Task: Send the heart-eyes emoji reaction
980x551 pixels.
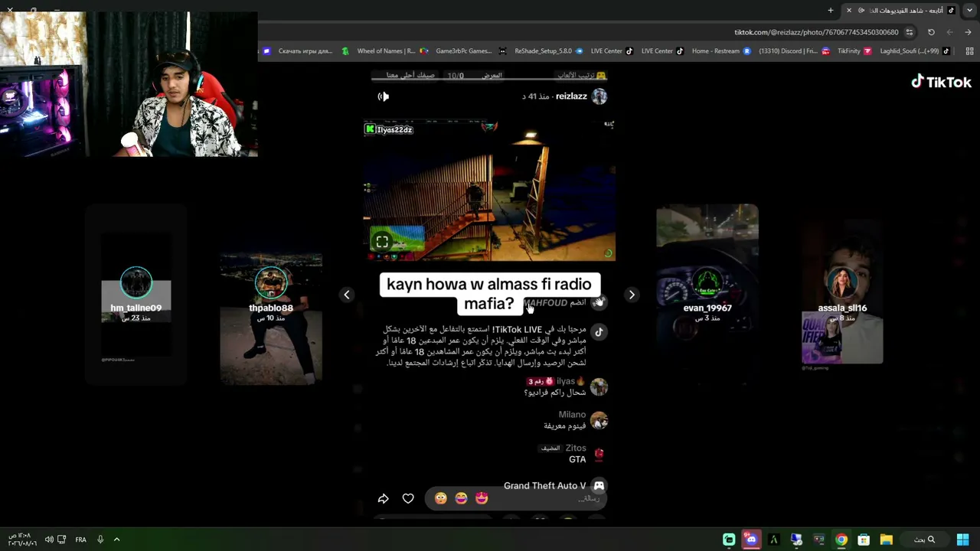Action: tap(482, 498)
